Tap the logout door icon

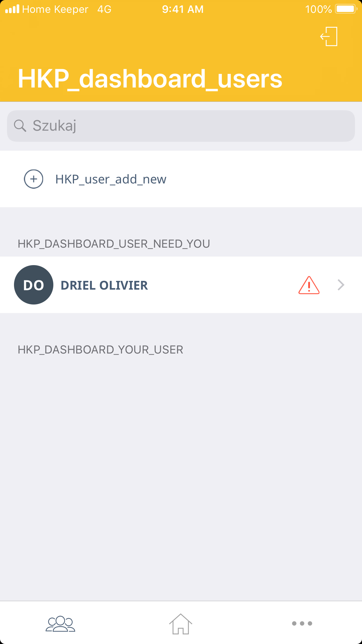click(329, 36)
